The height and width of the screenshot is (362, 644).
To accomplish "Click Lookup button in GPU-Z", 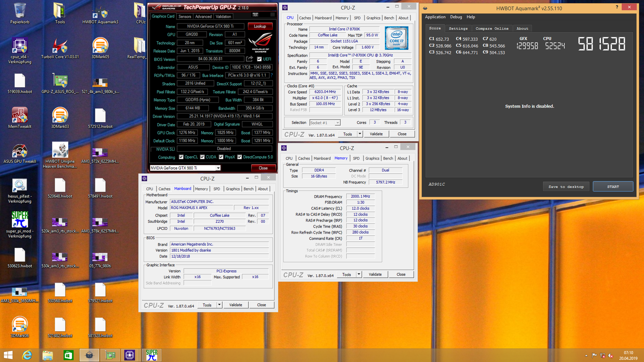I will click(260, 26).
